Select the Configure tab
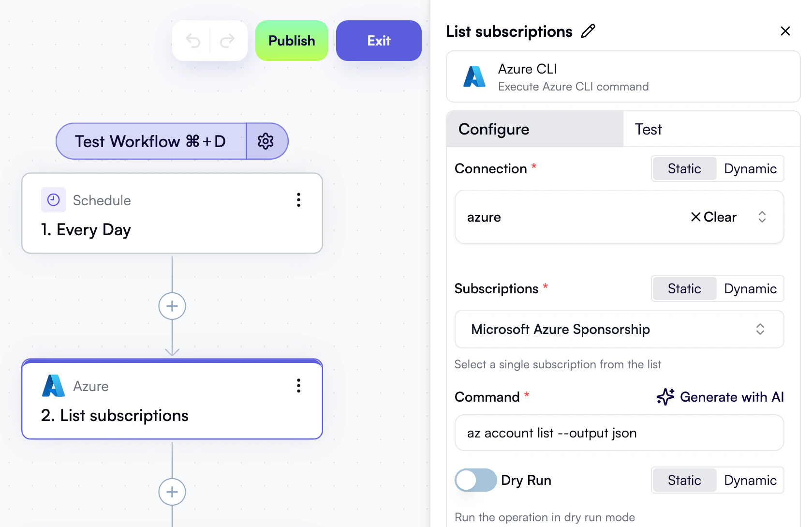 (x=493, y=129)
